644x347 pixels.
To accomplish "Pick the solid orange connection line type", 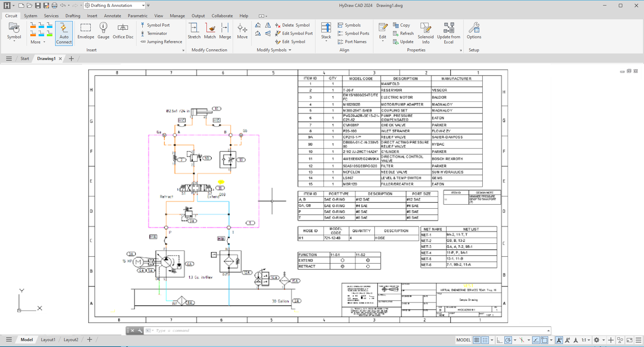I will point(33,25).
